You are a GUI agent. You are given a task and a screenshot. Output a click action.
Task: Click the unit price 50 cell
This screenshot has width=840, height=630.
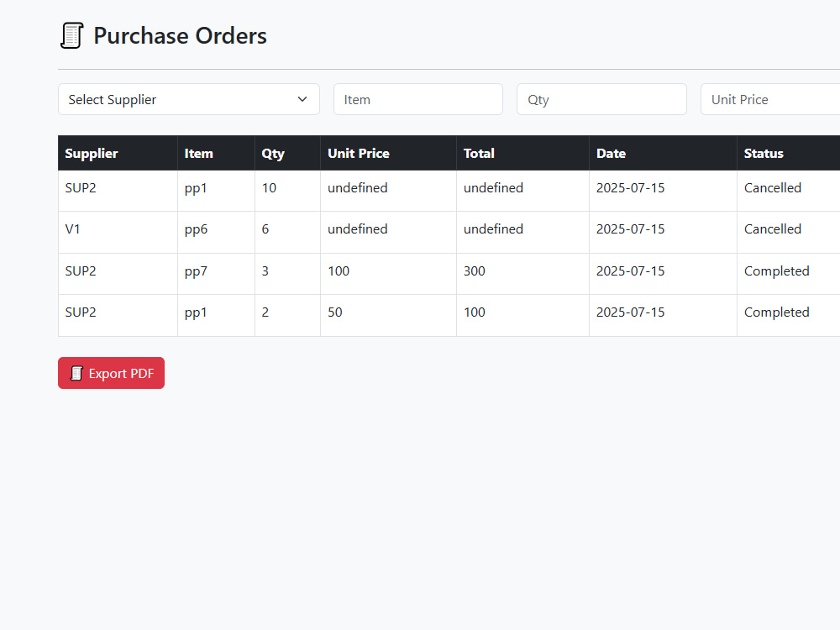coord(388,315)
